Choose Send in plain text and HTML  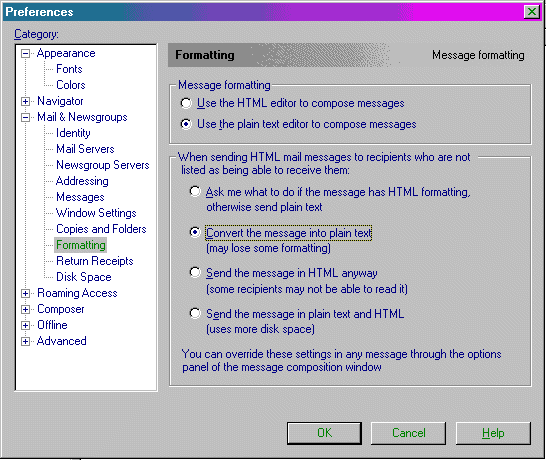tap(195, 313)
